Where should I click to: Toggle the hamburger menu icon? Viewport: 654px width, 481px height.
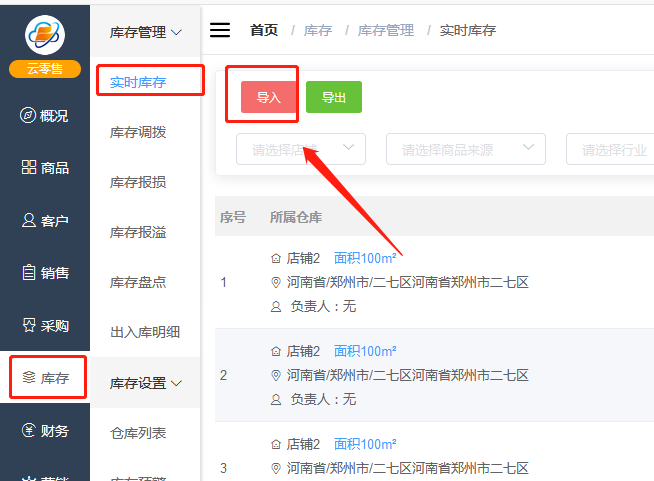coord(220,30)
